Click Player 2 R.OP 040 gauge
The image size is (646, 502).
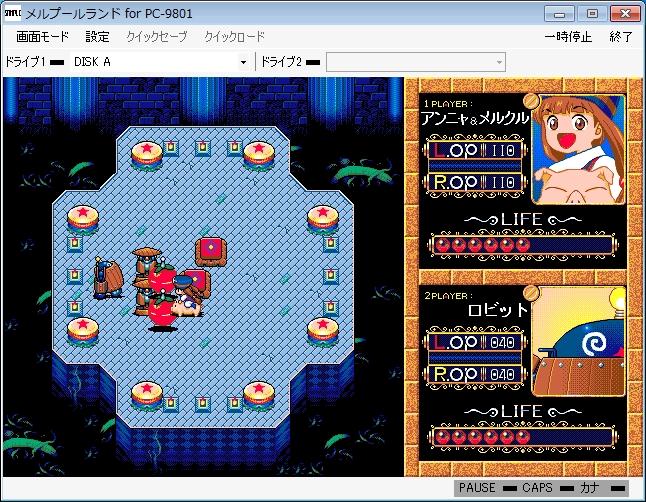click(475, 374)
